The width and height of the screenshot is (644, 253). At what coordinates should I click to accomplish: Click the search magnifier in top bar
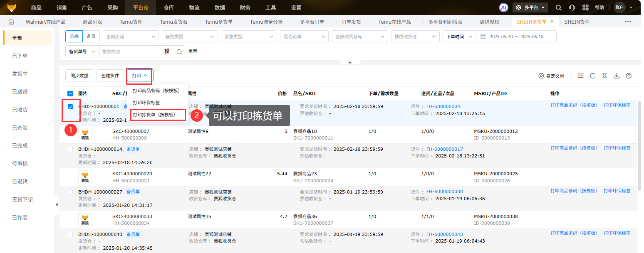tap(559, 7)
